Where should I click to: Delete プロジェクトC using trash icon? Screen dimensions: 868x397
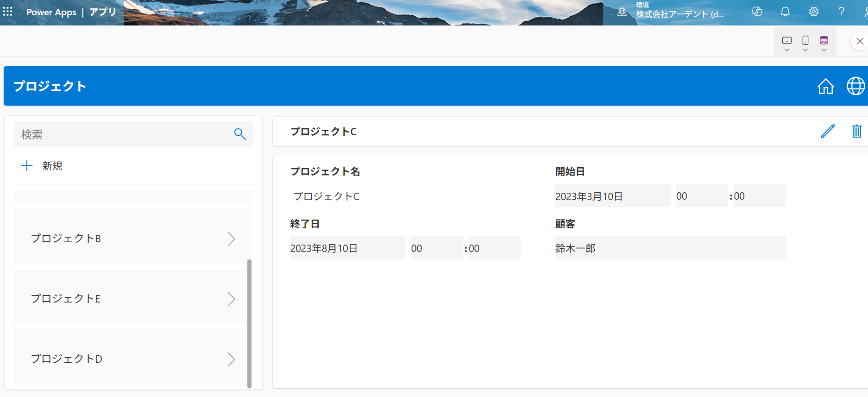(856, 131)
